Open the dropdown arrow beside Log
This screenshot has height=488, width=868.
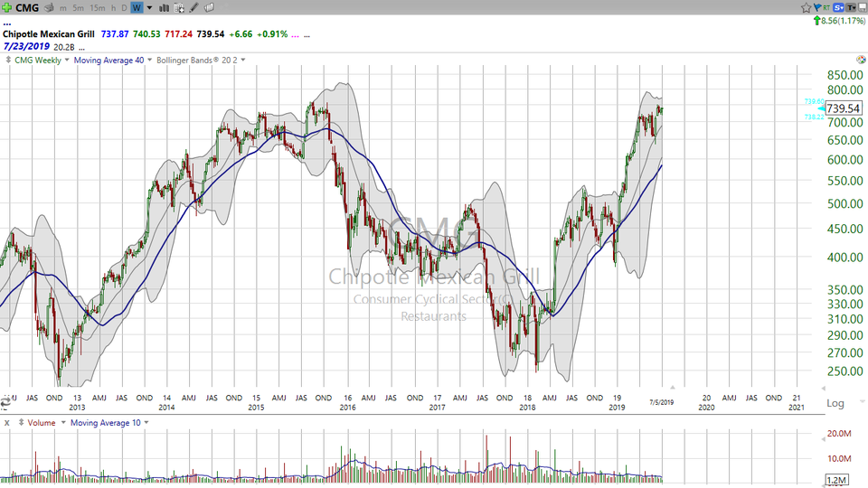pyautogui.click(x=863, y=401)
